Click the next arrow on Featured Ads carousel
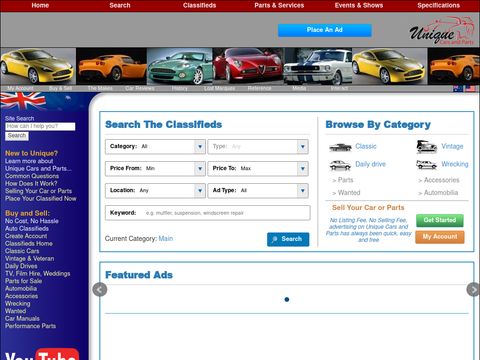 [x=473, y=290]
